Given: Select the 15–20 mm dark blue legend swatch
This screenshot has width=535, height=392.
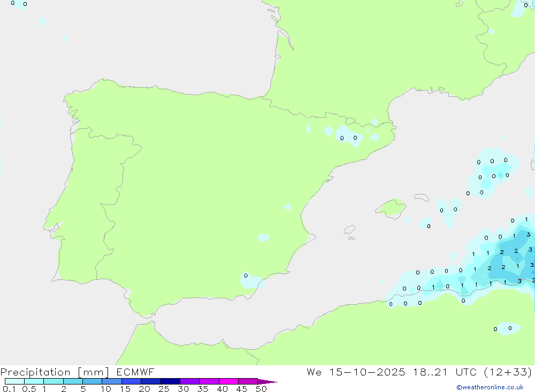Looking at the screenshot, I should tap(131, 381).
